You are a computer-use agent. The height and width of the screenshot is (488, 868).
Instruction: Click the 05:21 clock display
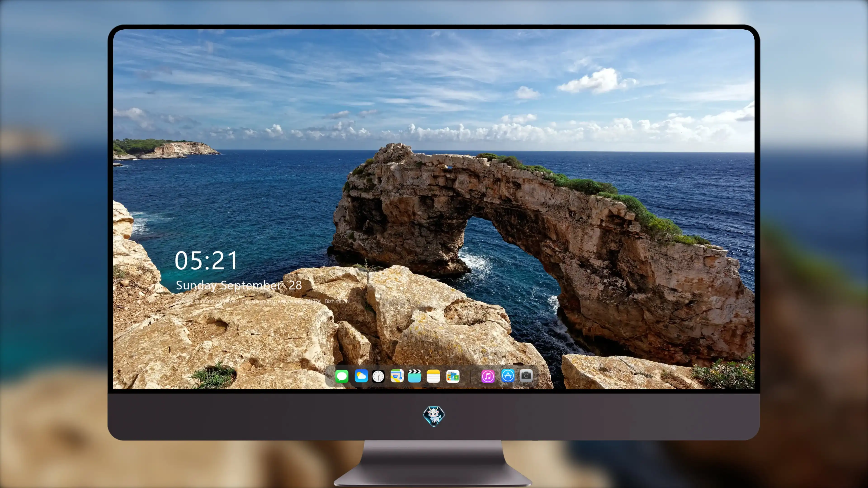pos(206,261)
